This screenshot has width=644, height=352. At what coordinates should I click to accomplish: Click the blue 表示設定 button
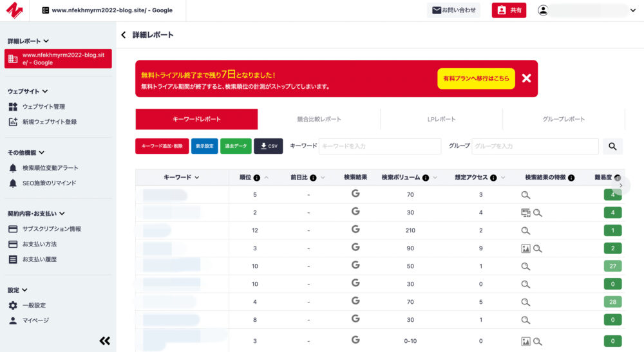[x=205, y=146]
